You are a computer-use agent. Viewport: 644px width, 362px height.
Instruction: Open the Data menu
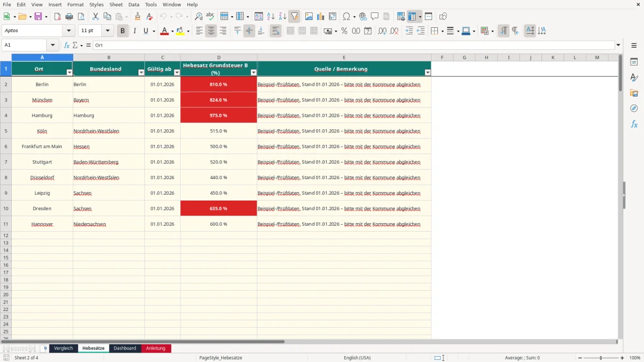tap(134, 4)
